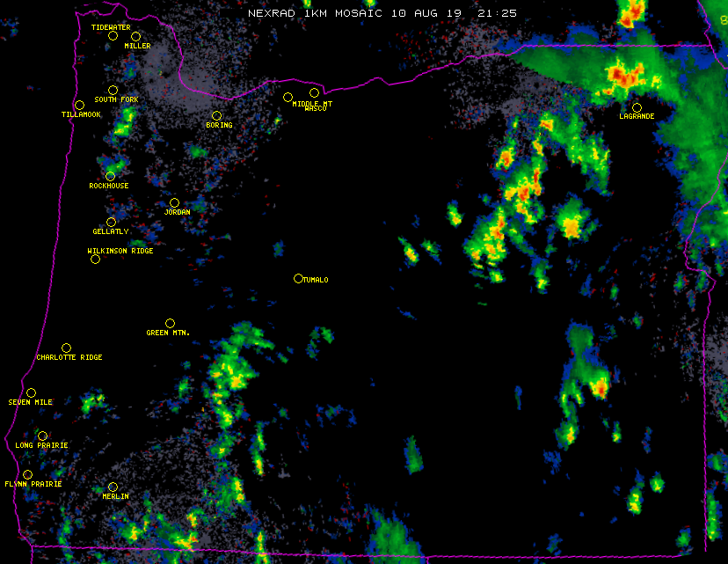Image resolution: width=728 pixels, height=564 pixels.
Task: Click the Tumalo station circle marker
Action: tap(298, 279)
